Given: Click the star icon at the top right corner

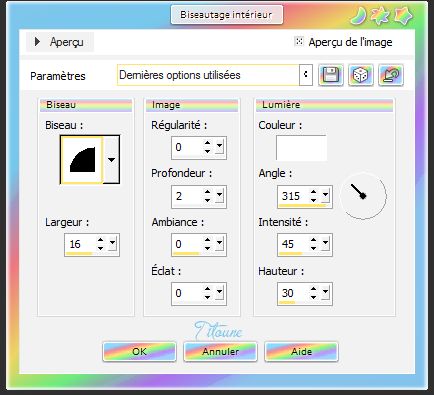Looking at the screenshot, I should [404, 16].
